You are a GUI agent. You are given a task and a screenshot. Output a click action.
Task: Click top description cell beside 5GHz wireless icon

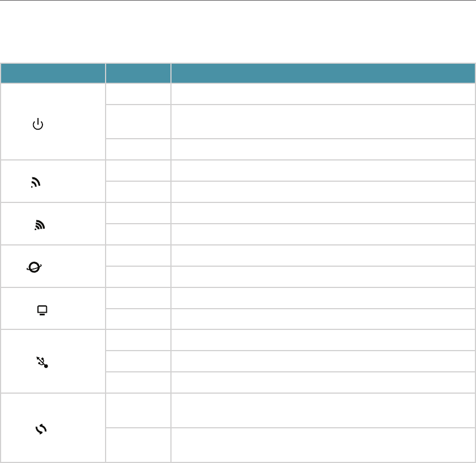pos(323,213)
